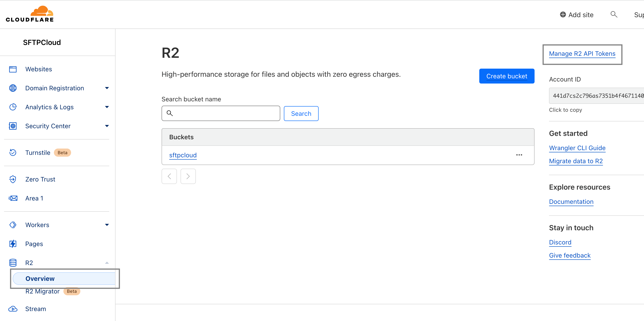Copy the Account ID value field

click(596, 96)
